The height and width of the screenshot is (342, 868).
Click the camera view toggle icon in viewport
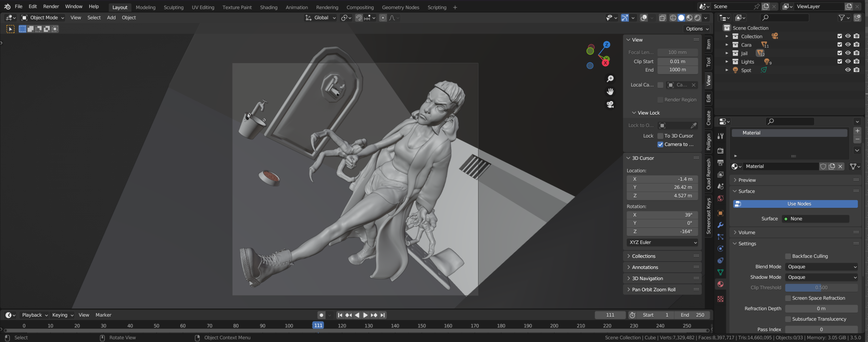point(610,105)
